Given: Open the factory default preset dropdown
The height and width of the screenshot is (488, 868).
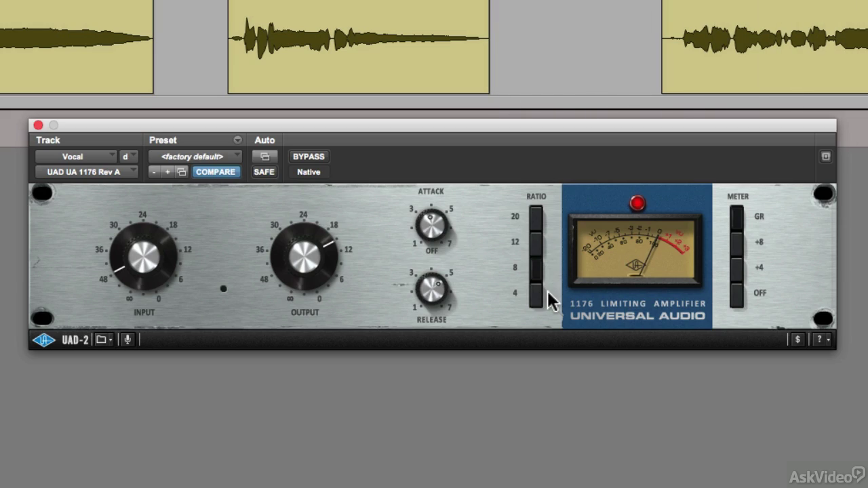Looking at the screenshot, I should [195, 157].
